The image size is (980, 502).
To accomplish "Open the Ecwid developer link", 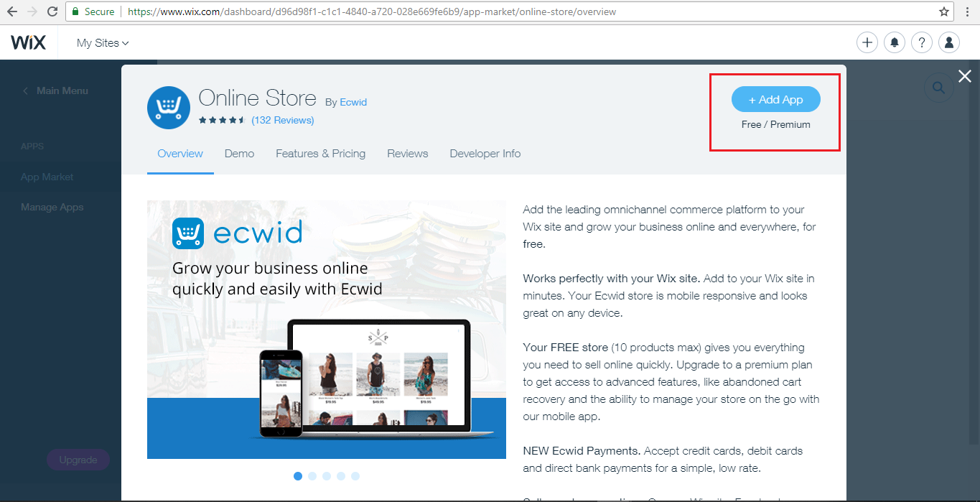I will pos(353,102).
